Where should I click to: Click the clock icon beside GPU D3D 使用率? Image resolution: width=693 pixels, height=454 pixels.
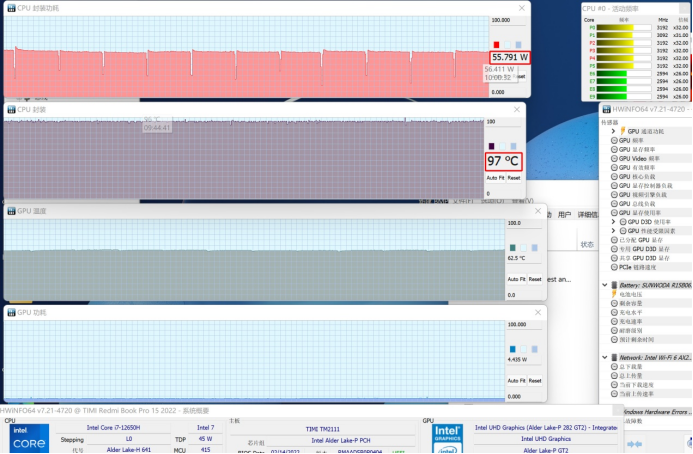(623, 222)
